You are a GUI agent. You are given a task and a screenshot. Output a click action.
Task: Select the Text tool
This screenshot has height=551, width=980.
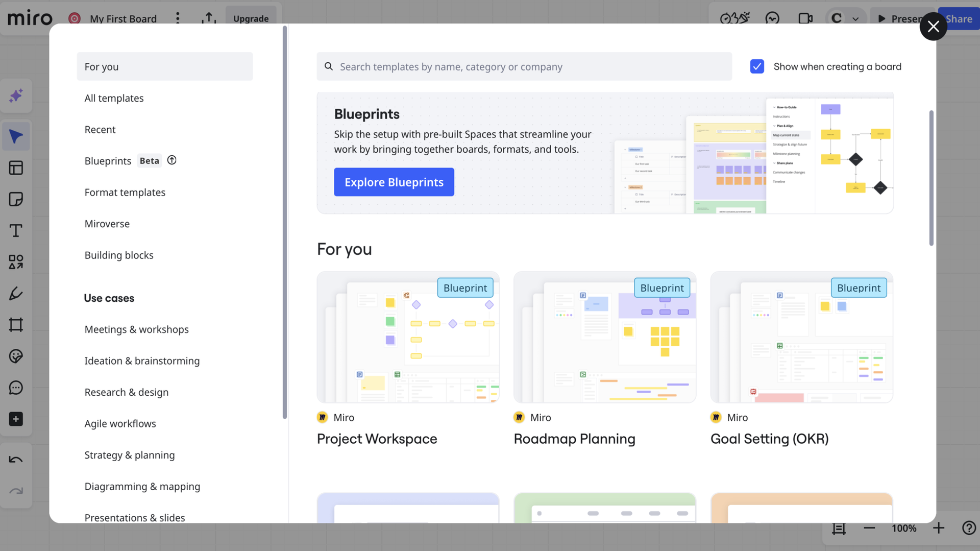click(x=16, y=231)
